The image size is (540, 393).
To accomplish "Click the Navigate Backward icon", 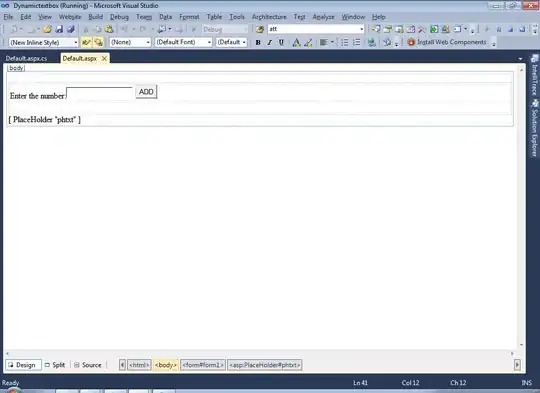I will 161,29.
